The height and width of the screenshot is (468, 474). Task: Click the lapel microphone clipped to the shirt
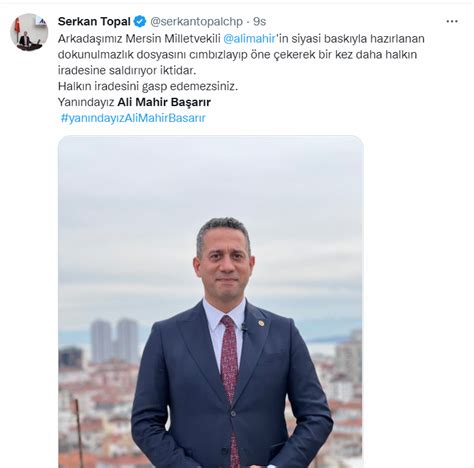tap(244, 328)
